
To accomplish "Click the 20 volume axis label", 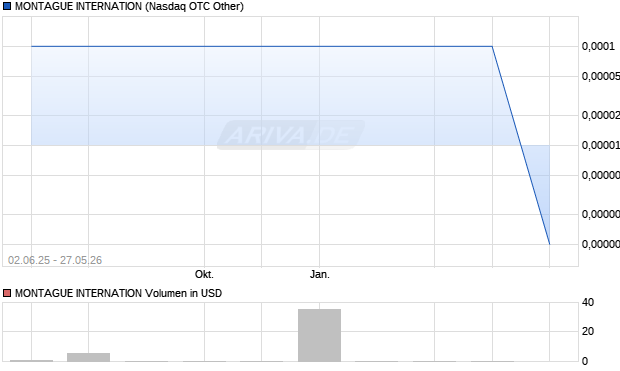I will (x=588, y=331).
